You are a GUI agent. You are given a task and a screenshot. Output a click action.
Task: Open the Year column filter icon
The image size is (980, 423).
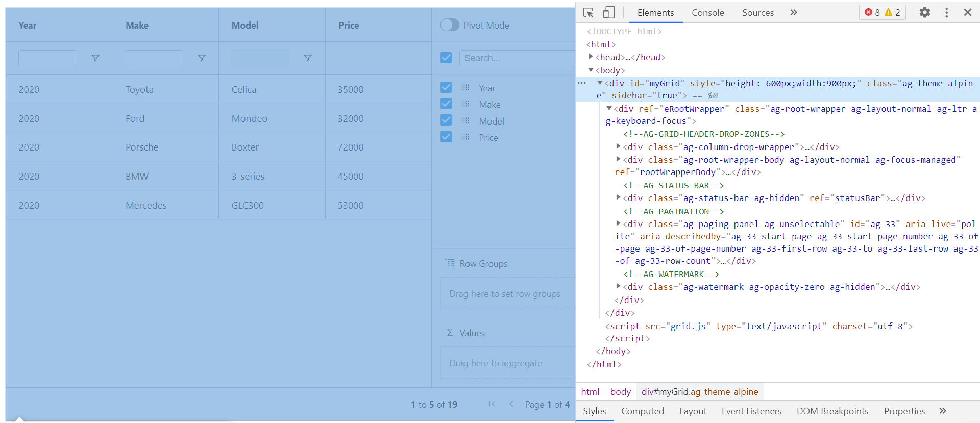pos(95,58)
